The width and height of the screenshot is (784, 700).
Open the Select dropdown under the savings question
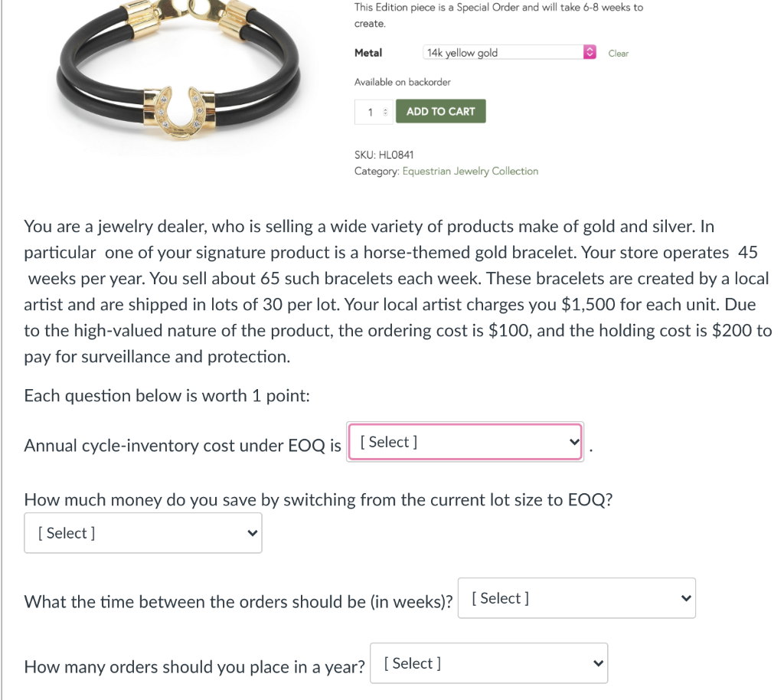coord(142,532)
